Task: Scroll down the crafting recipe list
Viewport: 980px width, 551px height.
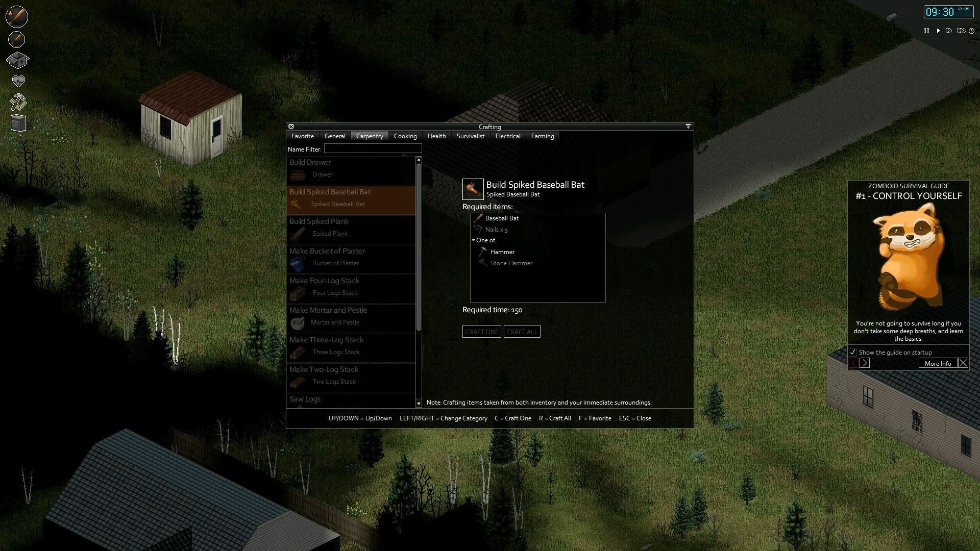Action: [x=418, y=403]
